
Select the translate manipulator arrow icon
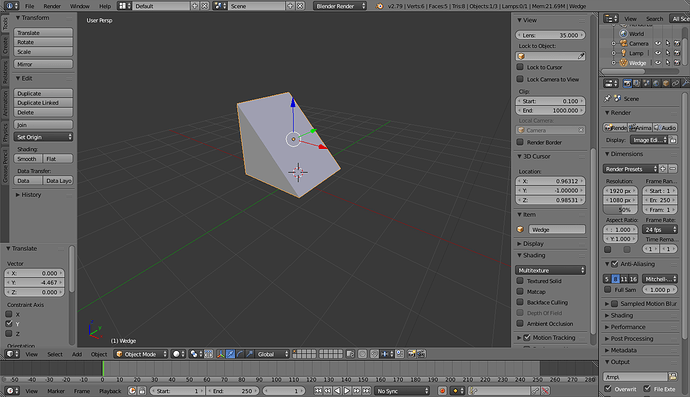pyautogui.click(x=230, y=354)
